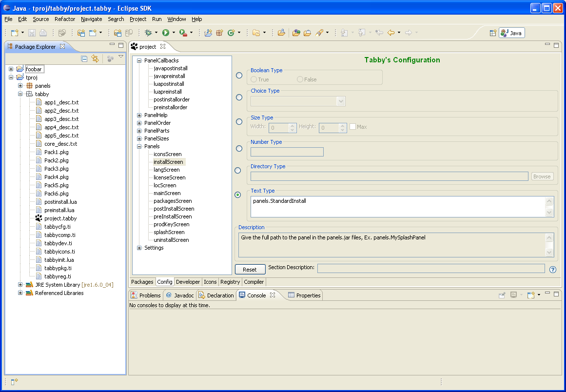Open the Navigate menu

(91, 19)
